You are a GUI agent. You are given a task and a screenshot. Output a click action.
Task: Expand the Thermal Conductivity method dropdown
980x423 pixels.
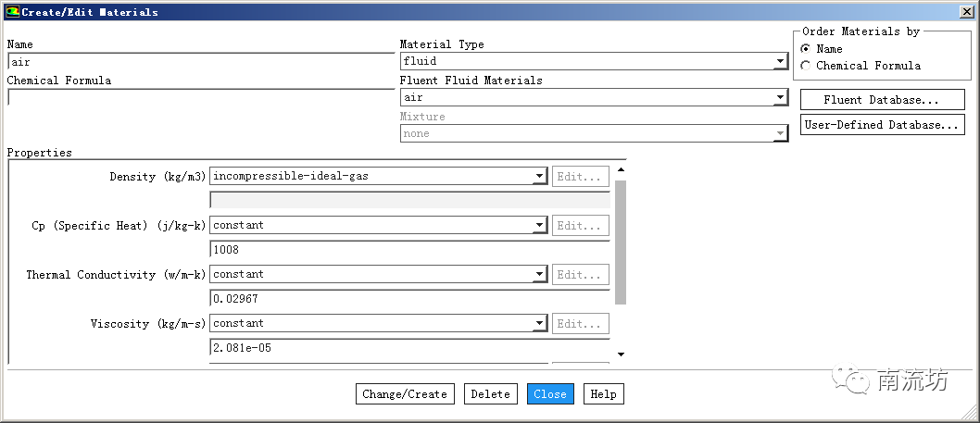(x=539, y=275)
